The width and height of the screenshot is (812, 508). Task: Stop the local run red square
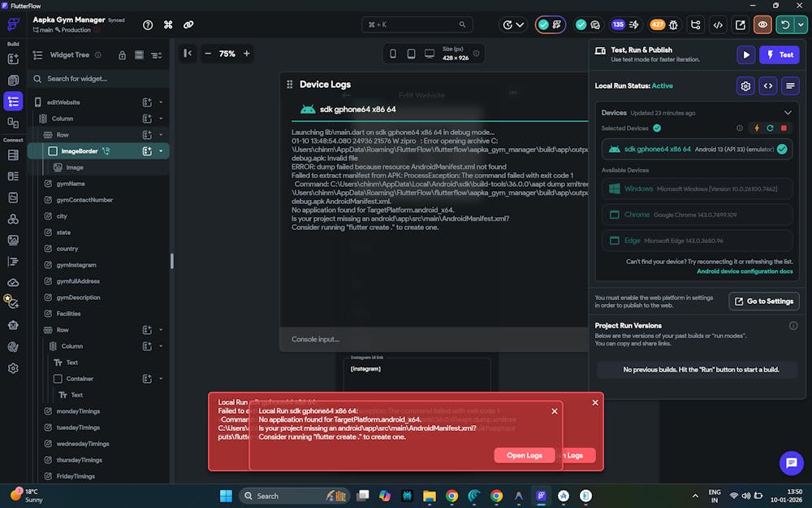[x=784, y=128]
